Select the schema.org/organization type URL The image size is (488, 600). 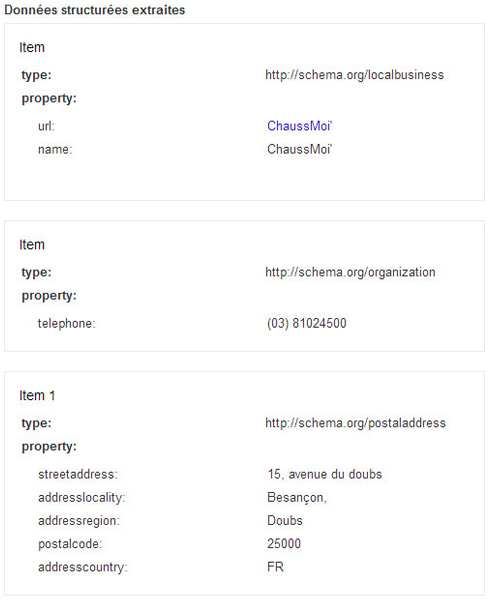tap(350, 272)
